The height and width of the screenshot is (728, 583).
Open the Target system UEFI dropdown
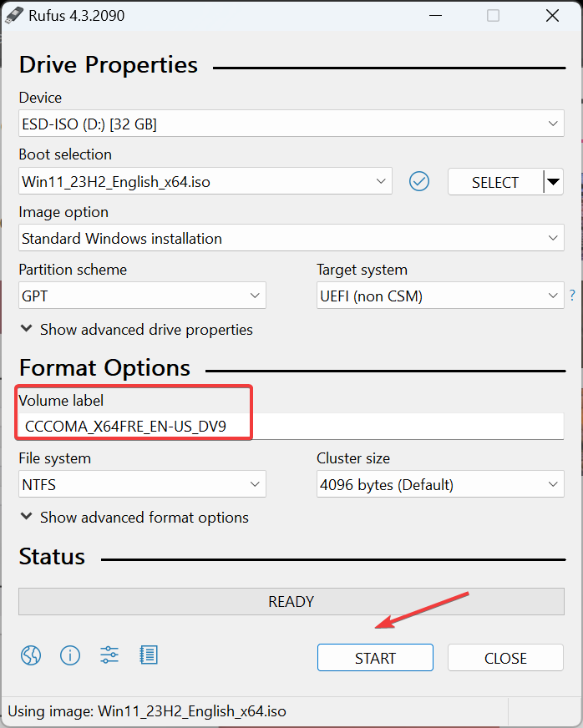coord(440,296)
